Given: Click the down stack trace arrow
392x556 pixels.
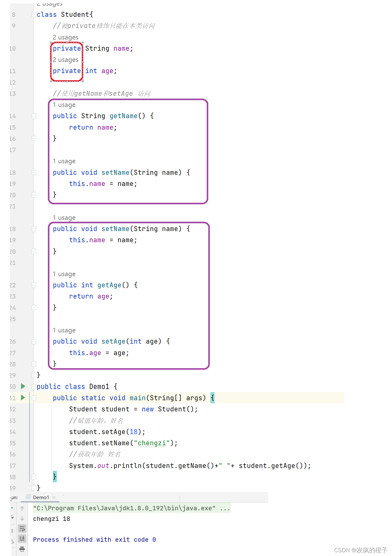Looking at the screenshot, I should 22,518.
